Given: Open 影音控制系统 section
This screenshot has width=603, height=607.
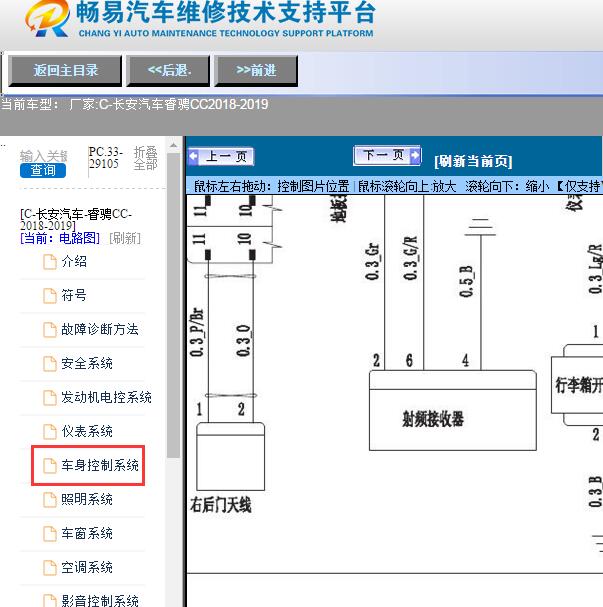Looking at the screenshot, I should 100,600.
